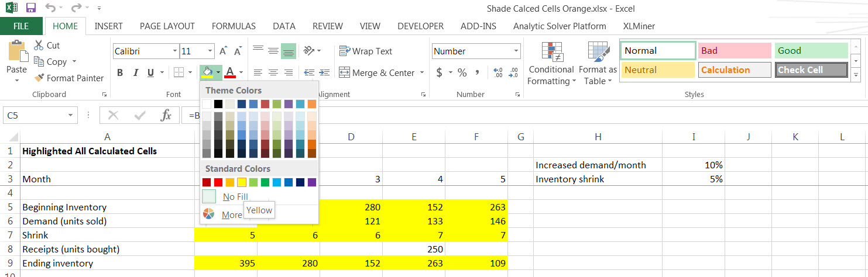Click the Cut scissors icon

[x=39, y=45]
